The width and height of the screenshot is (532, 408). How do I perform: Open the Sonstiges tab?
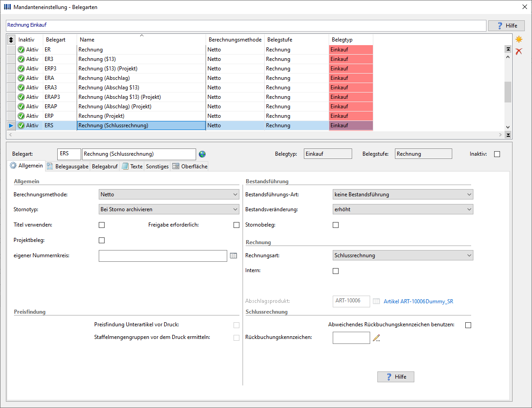(157, 167)
